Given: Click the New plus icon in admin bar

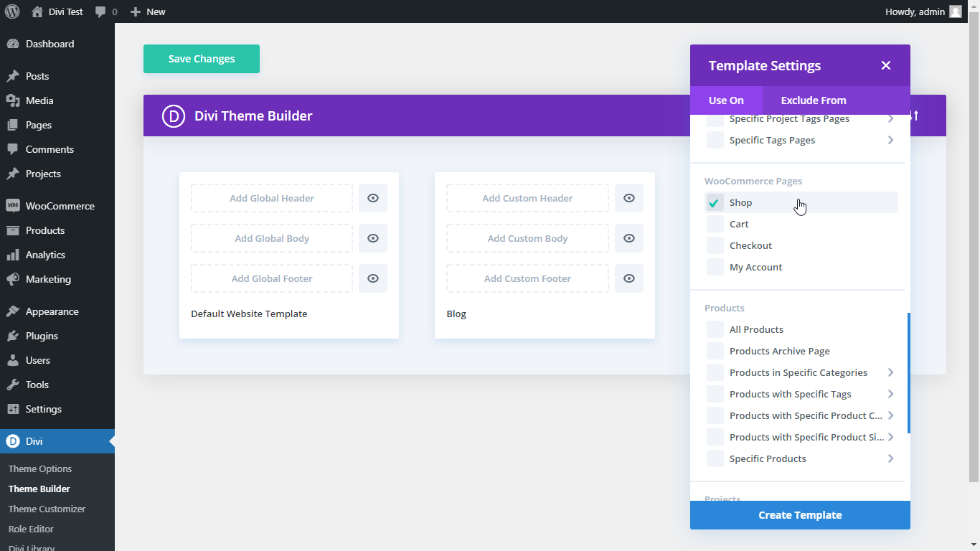Looking at the screenshot, I should point(135,11).
